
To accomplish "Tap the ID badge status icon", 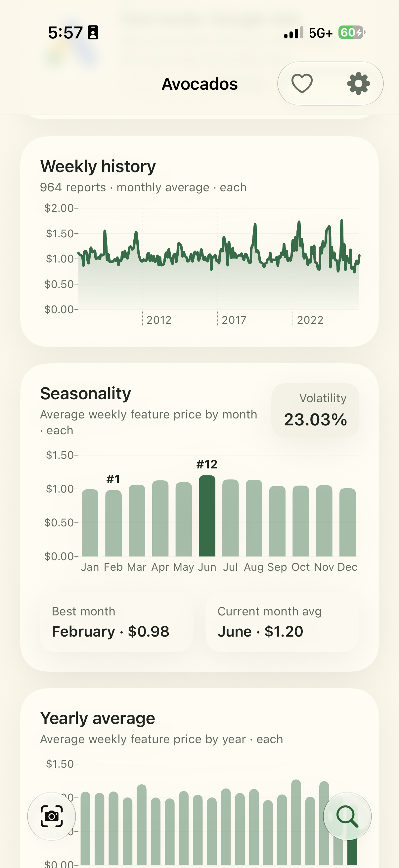I will (93, 33).
